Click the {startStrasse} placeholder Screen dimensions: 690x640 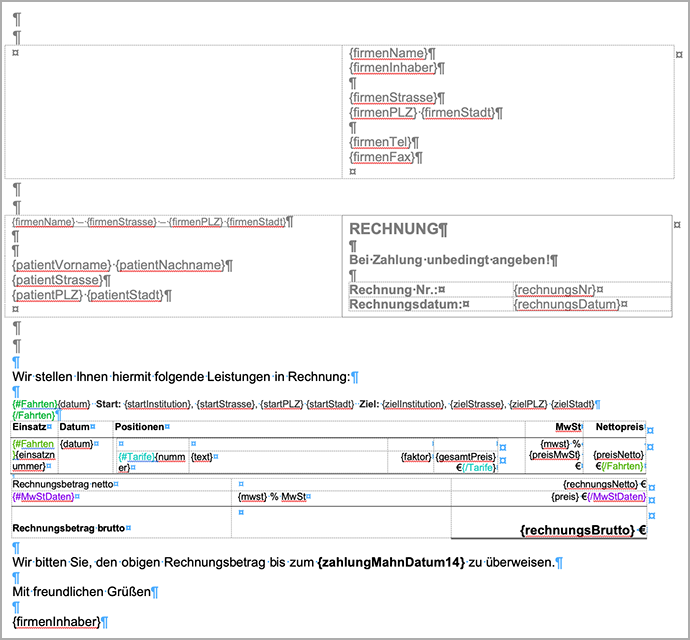(226, 404)
